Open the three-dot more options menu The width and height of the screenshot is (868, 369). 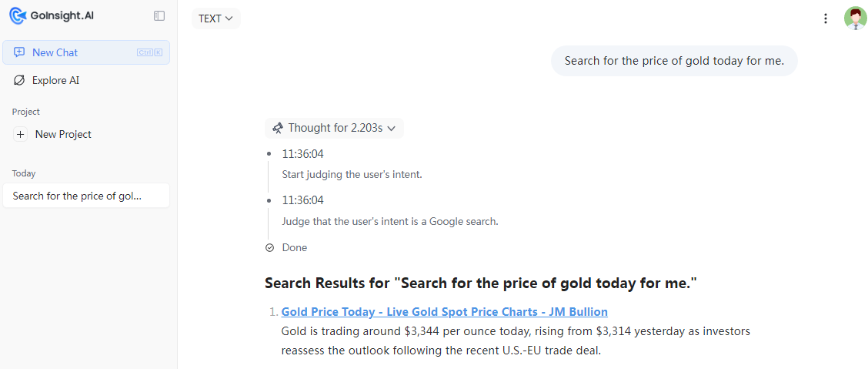pyautogui.click(x=826, y=18)
